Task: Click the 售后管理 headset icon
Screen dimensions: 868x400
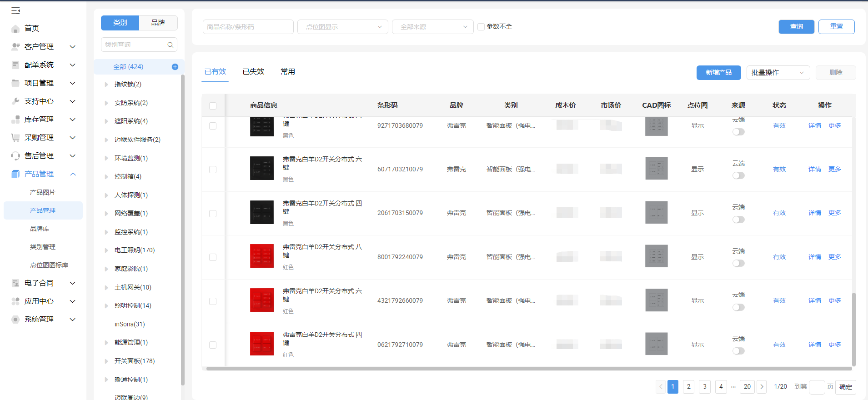Action: tap(15, 156)
